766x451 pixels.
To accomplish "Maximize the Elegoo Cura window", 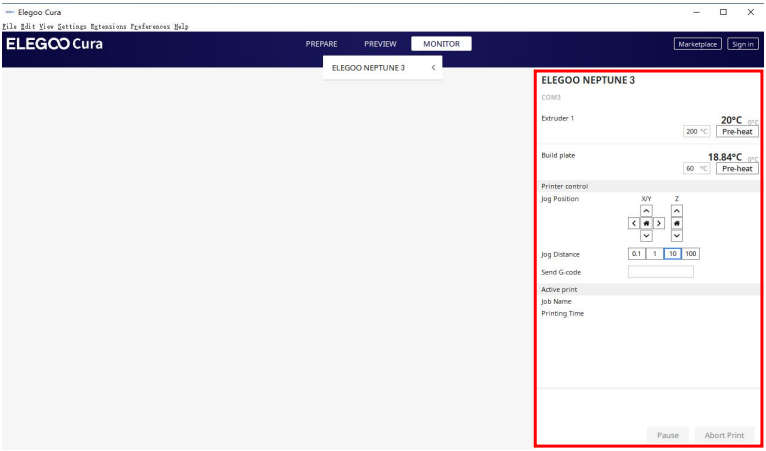I will 723,12.
